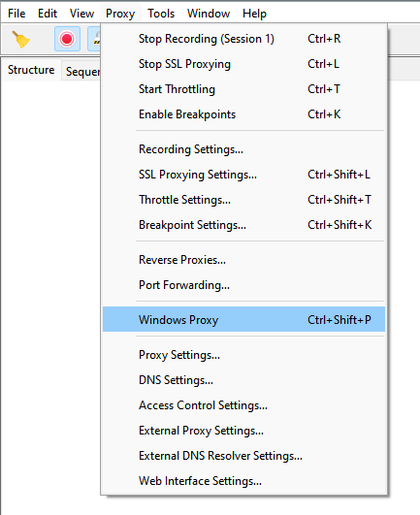
Task: Open the Tools menu
Action: tap(161, 14)
